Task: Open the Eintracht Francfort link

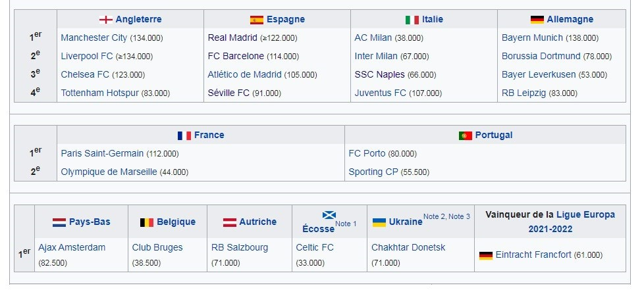Action: click(x=533, y=254)
